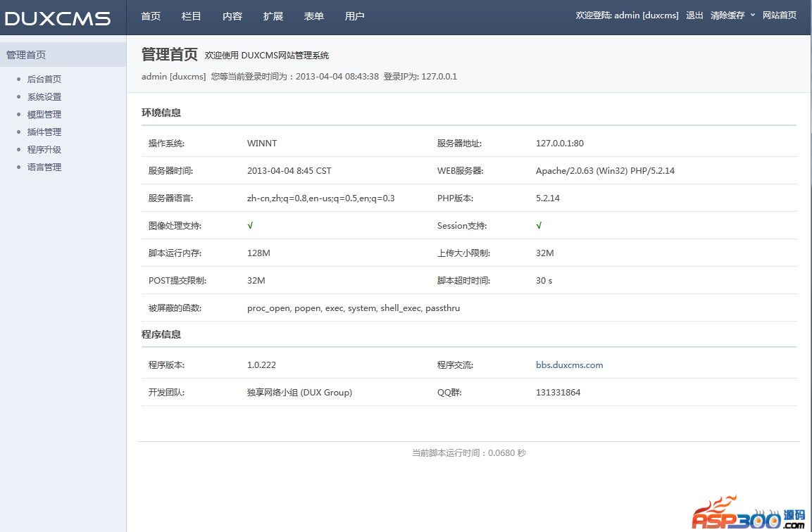The image size is (812, 532).
Task: Select the 管理首页 sidebar header
Action: tap(26, 55)
